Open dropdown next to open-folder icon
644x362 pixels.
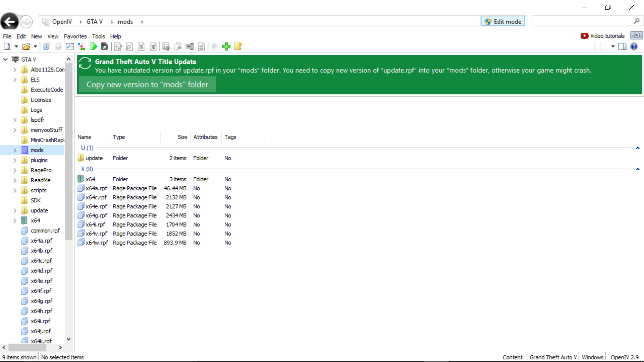[35, 47]
